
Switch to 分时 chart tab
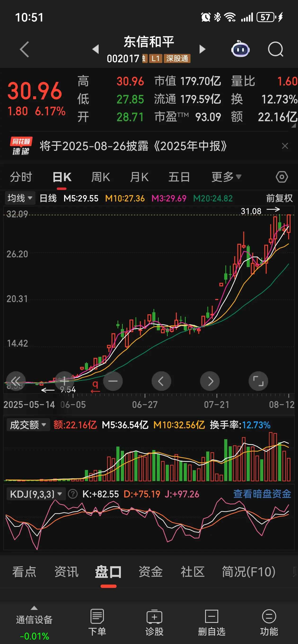[21, 177]
